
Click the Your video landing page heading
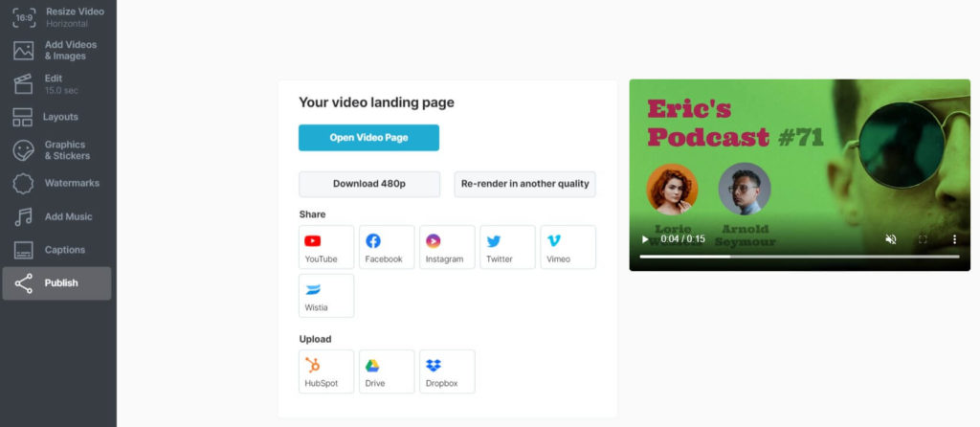[x=376, y=102]
